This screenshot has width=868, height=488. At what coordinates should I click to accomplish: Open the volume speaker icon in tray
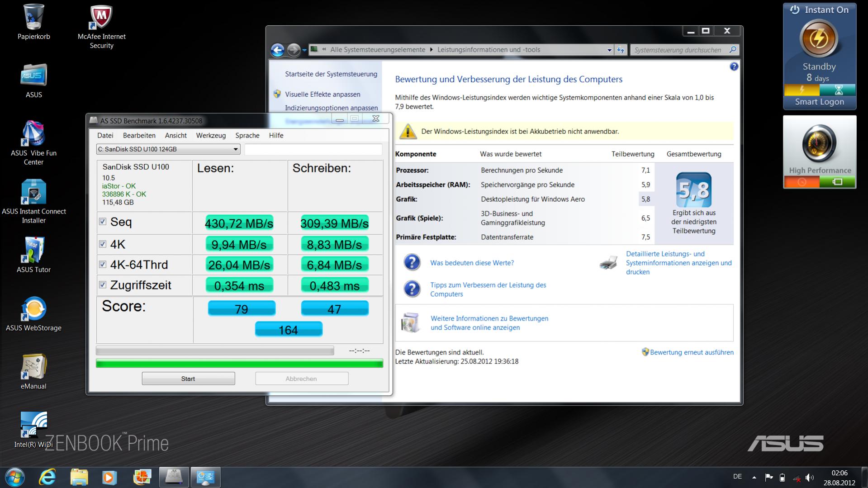(809, 477)
